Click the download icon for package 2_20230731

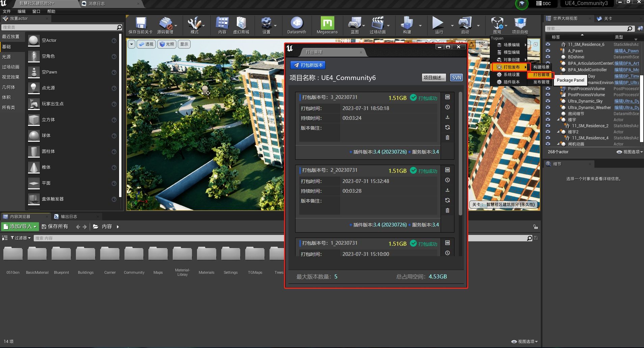[447, 190]
